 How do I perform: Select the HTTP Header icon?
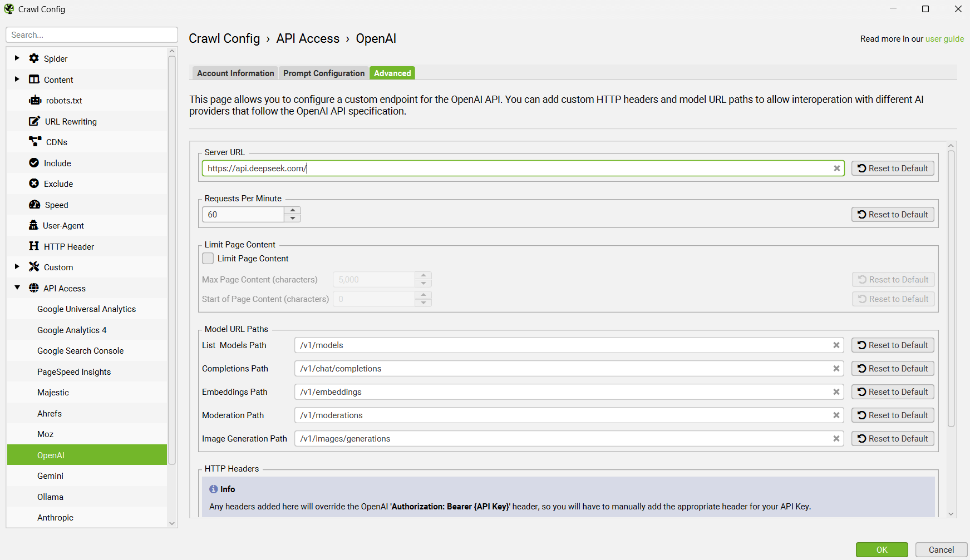point(35,246)
